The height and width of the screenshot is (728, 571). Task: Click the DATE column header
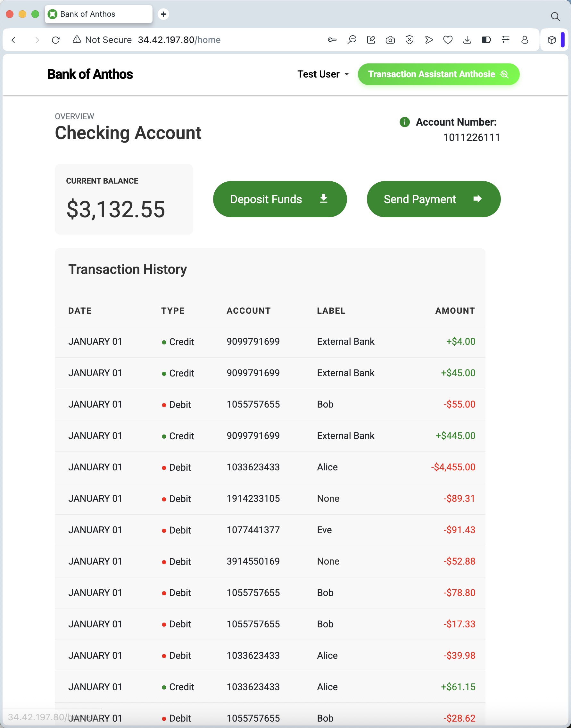tap(80, 310)
